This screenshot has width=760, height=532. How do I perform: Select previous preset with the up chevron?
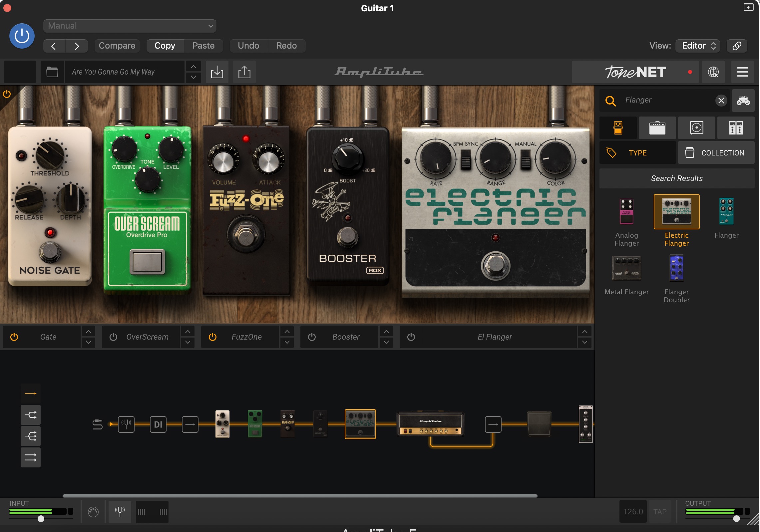click(x=193, y=67)
